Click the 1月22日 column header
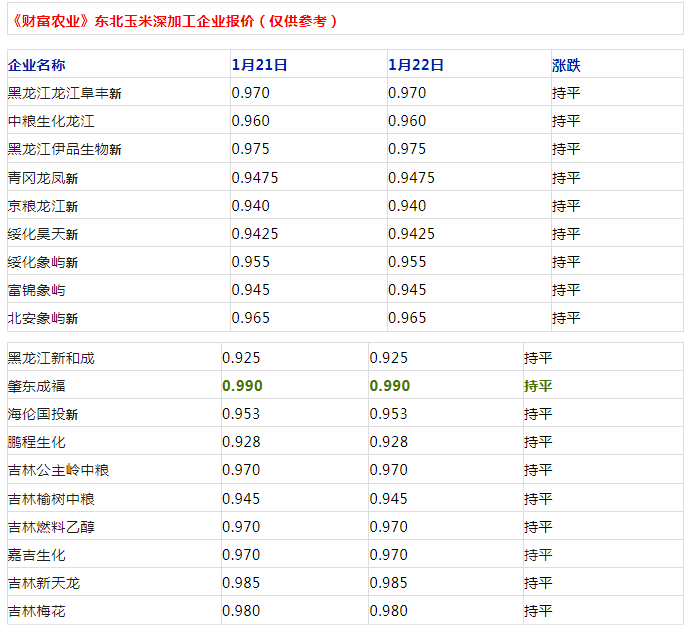 [415, 65]
